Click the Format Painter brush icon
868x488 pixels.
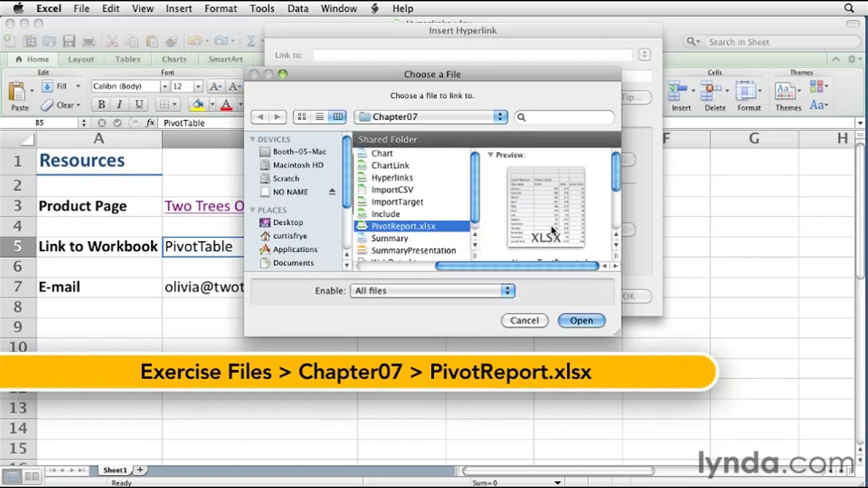click(x=172, y=41)
